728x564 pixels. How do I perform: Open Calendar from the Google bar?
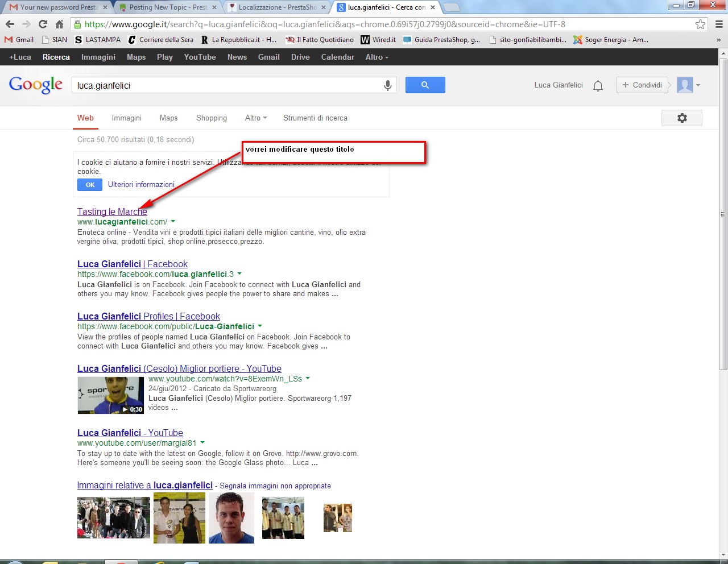pyautogui.click(x=337, y=57)
